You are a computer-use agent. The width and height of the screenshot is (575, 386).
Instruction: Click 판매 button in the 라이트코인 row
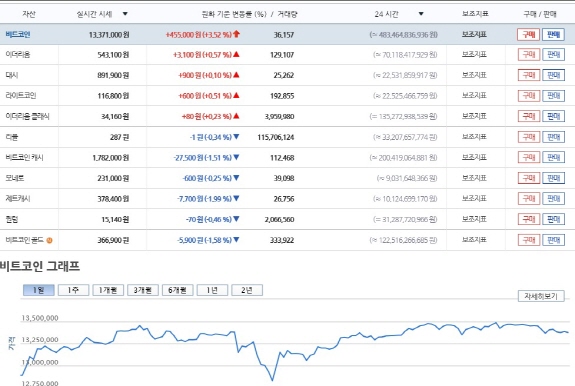pos(553,96)
